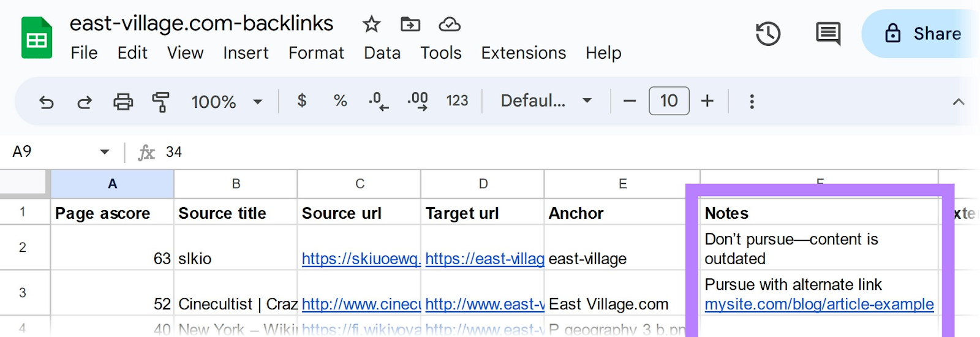Click the Redo arrow icon

(85, 102)
